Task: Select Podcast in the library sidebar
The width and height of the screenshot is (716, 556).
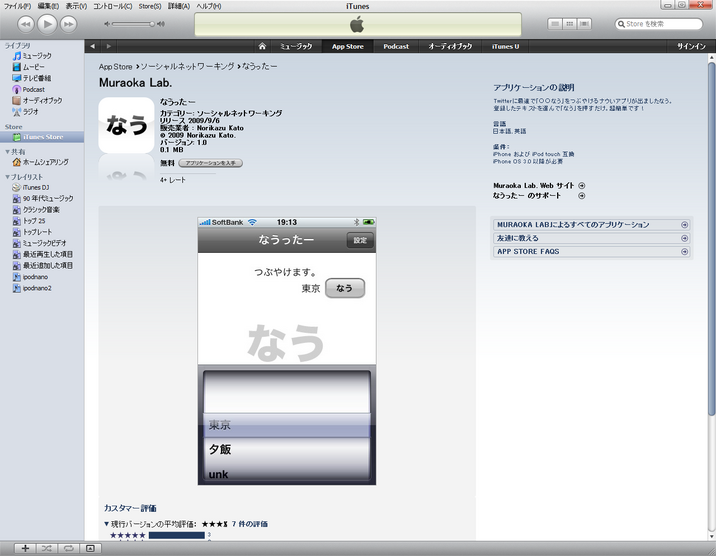Action: pyautogui.click(x=28, y=89)
